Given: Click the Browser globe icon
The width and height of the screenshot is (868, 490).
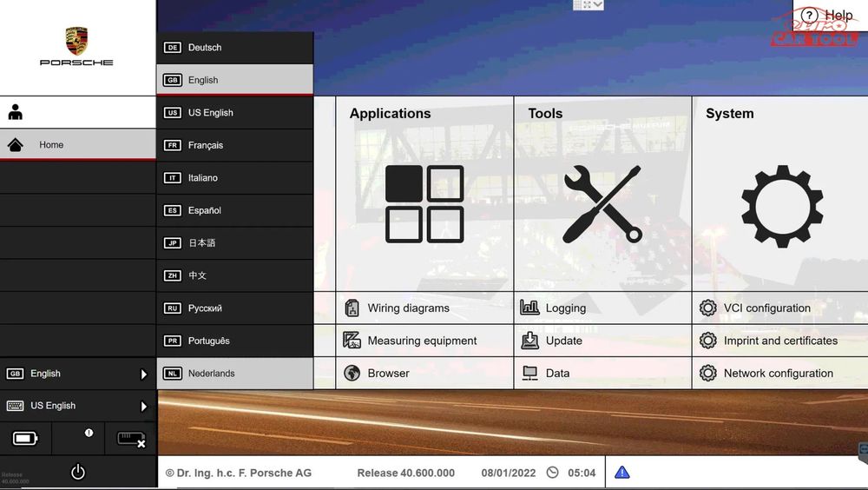Looking at the screenshot, I should (x=352, y=373).
